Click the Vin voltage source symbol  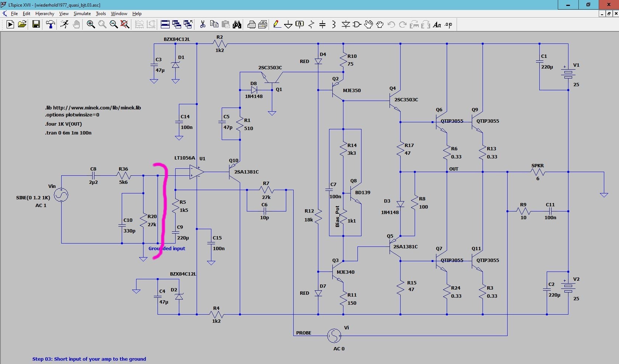(x=61, y=195)
